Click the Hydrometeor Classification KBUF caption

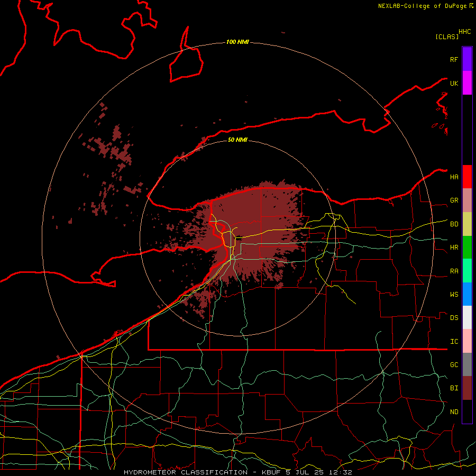(x=238, y=472)
